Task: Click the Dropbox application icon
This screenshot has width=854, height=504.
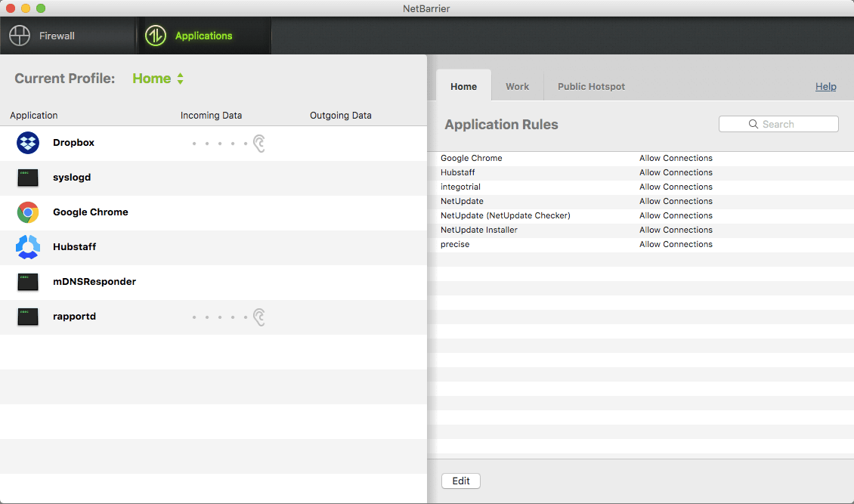Action: coord(28,142)
